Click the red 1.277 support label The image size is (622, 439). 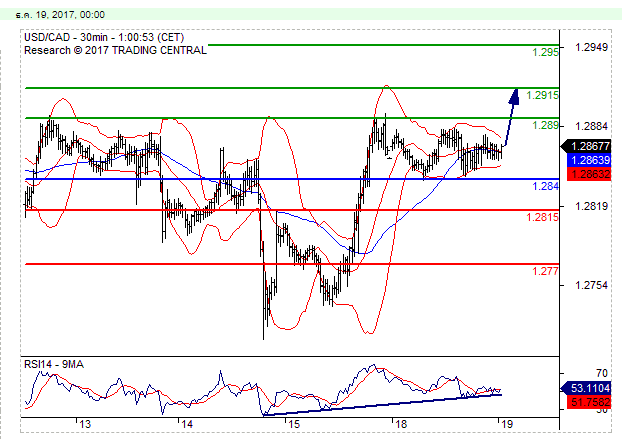545,271
